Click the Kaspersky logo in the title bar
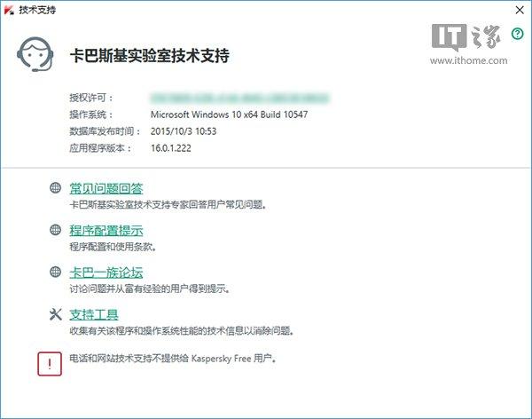The image size is (532, 419). pyautogui.click(x=9, y=10)
